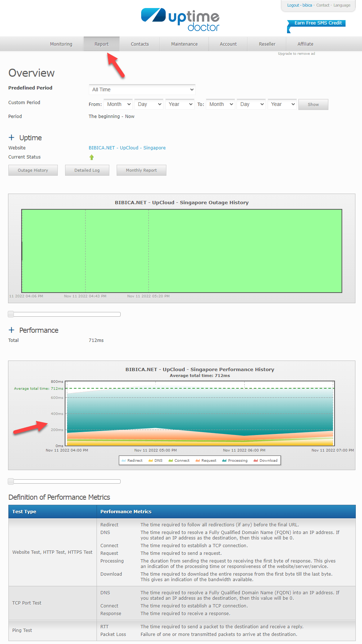
Task: Click the 712ms total performance value
Action: (96, 340)
